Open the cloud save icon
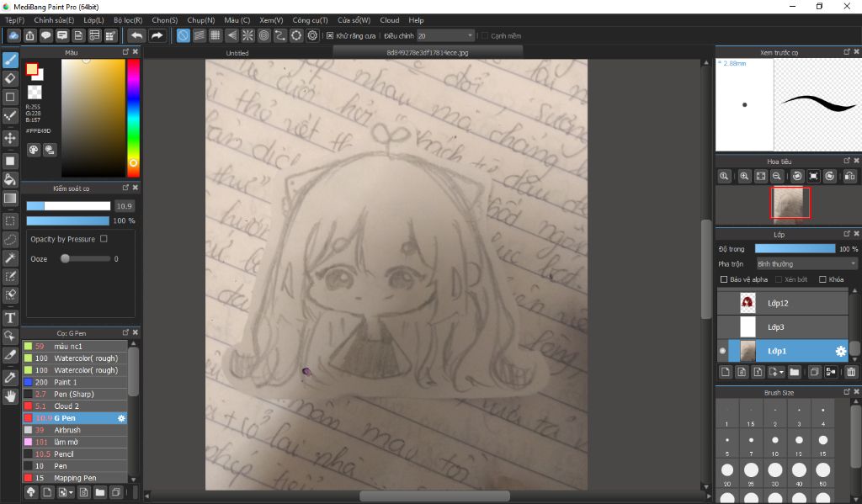862x504 pixels. pos(13,35)
